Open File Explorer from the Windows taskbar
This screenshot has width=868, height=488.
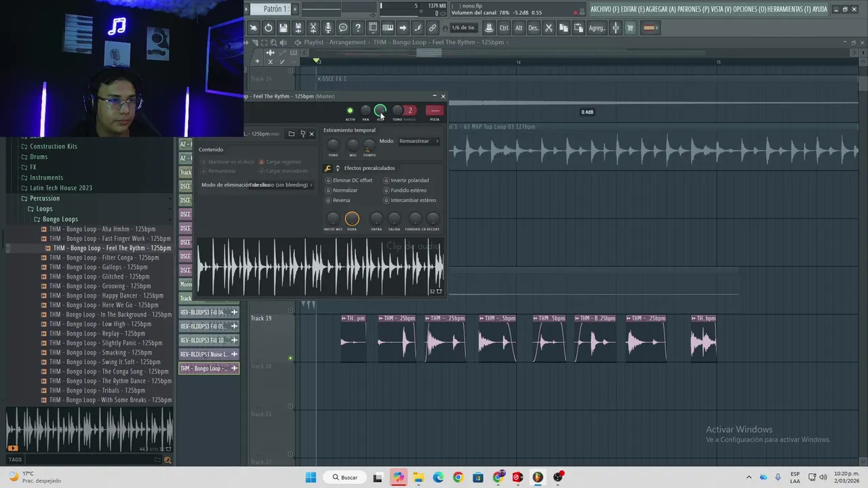click(x=418, y=477)
